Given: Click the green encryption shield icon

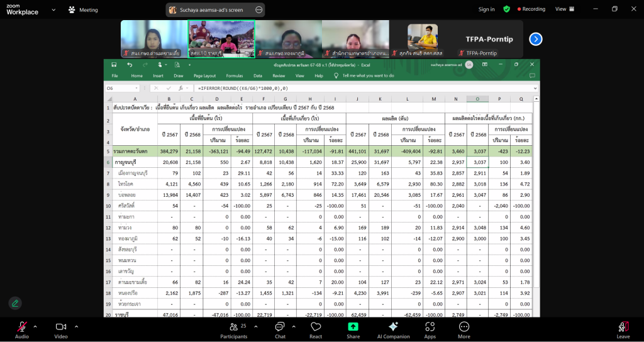Looking at the screenshot, I should coord(506,9).
